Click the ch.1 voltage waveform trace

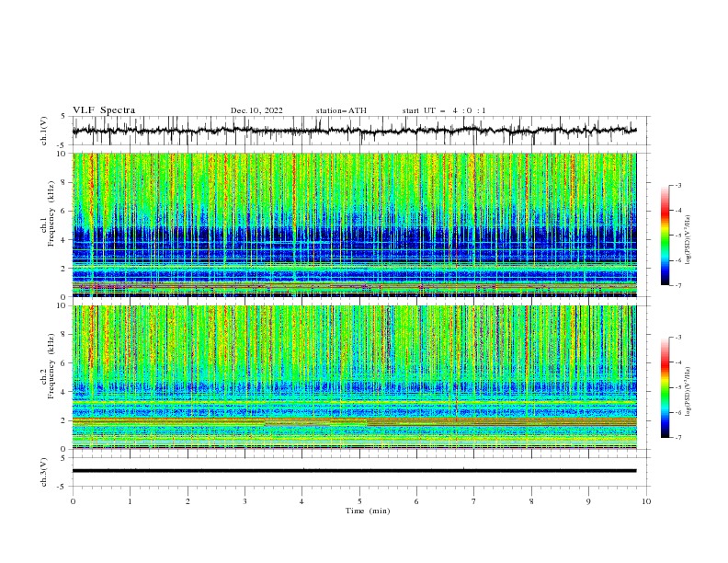[x=355, y=131]
